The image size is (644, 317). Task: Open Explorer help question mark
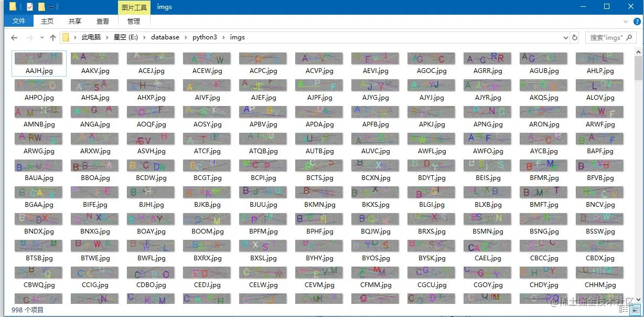pos(637,22)
